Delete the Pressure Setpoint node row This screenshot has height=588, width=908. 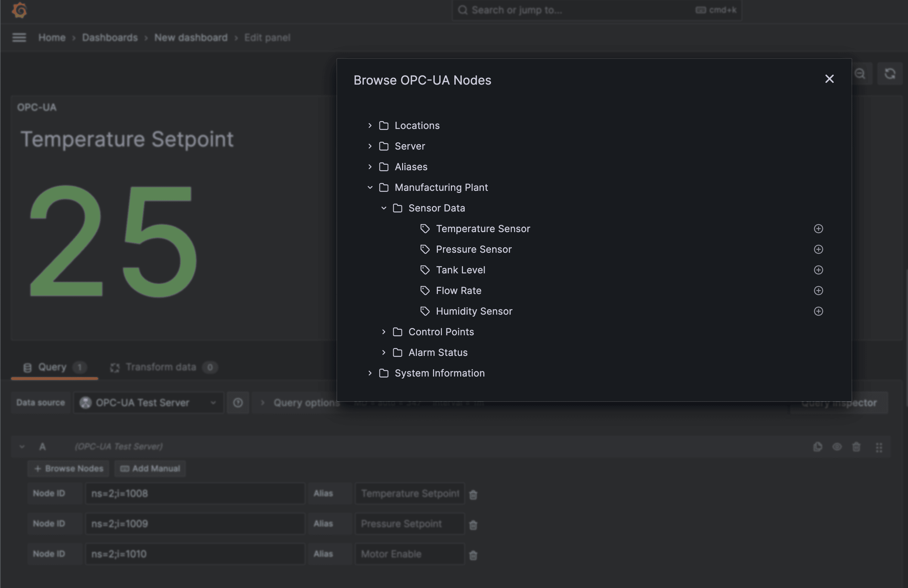(473, 525)
